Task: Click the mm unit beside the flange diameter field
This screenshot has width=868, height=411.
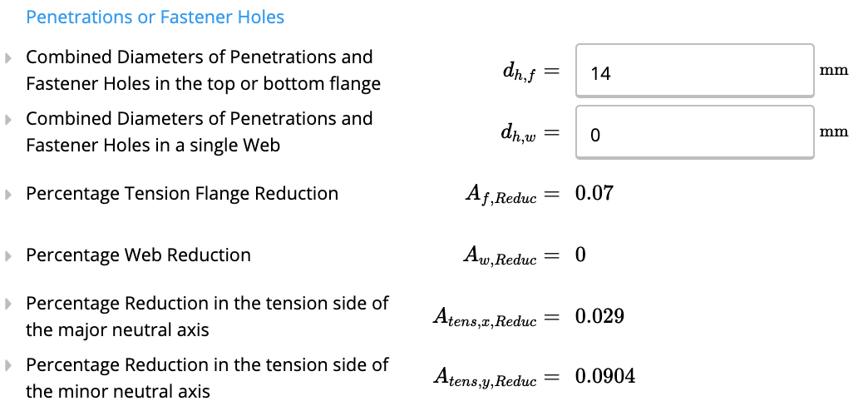Action: pyautogui.click(x=834, y=71)
